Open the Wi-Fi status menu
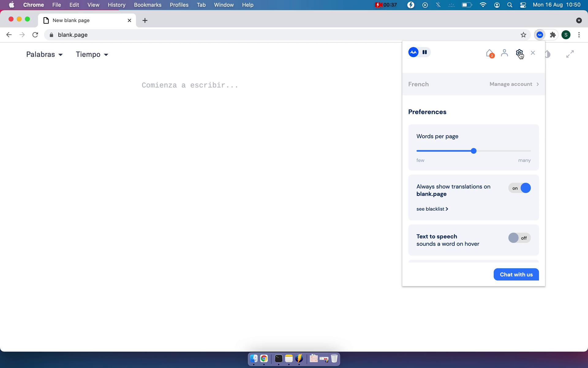588x368 pixels. click(483, 5)
